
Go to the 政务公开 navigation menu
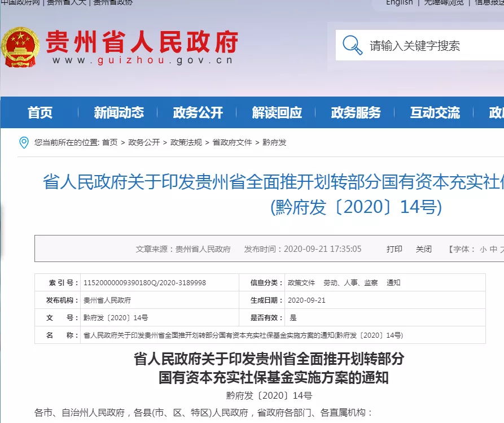(x=198, y=112)
